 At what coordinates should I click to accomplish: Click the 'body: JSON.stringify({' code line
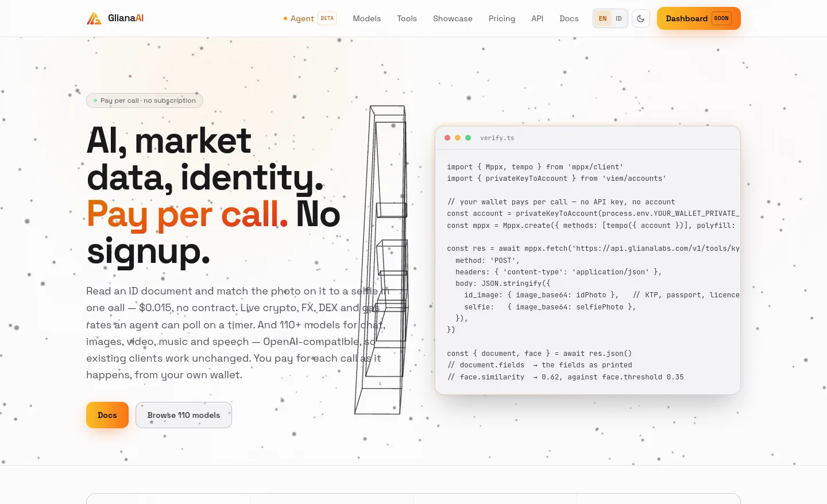click(x=503, y=284)
